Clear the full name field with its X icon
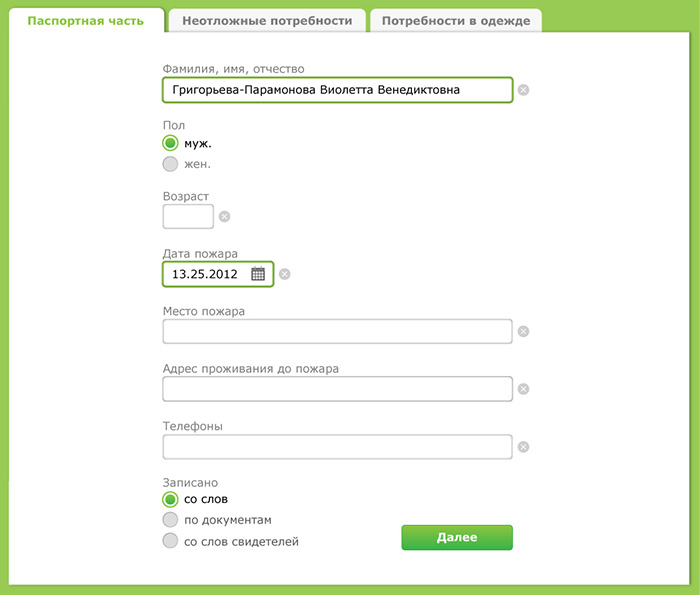700x595 pixels. [524, 90]
